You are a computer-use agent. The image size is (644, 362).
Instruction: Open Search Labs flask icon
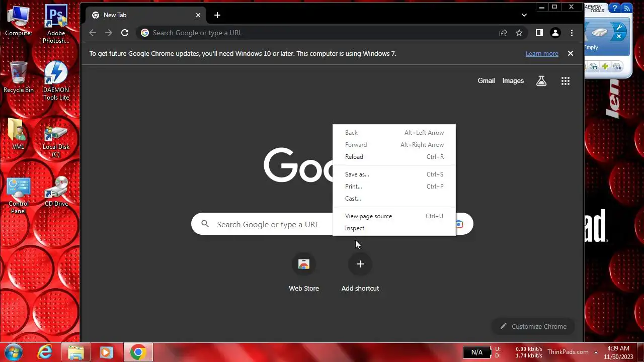tap(541, 80)
